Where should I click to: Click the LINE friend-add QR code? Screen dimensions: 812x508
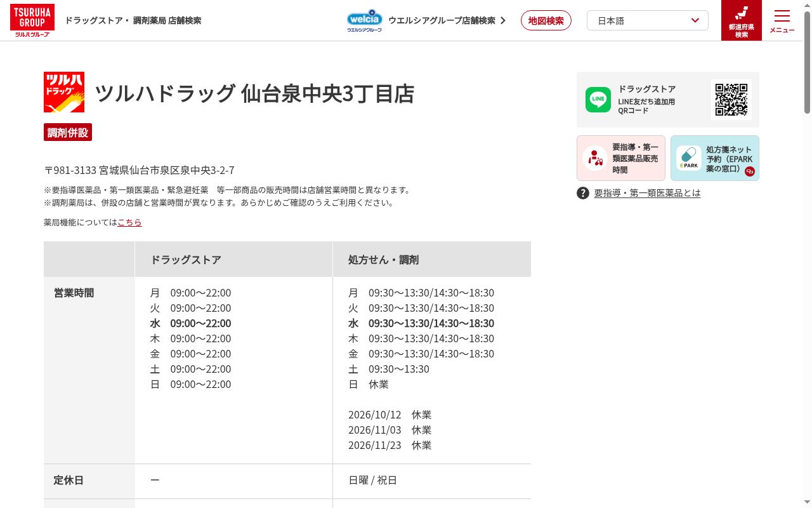coord(731,100)
